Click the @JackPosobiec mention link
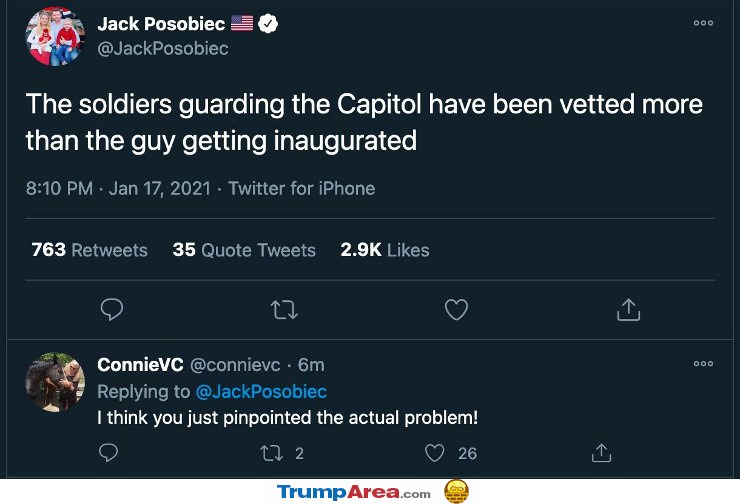The width and height of the screenshot is (740, 504). tap(261, 392)
